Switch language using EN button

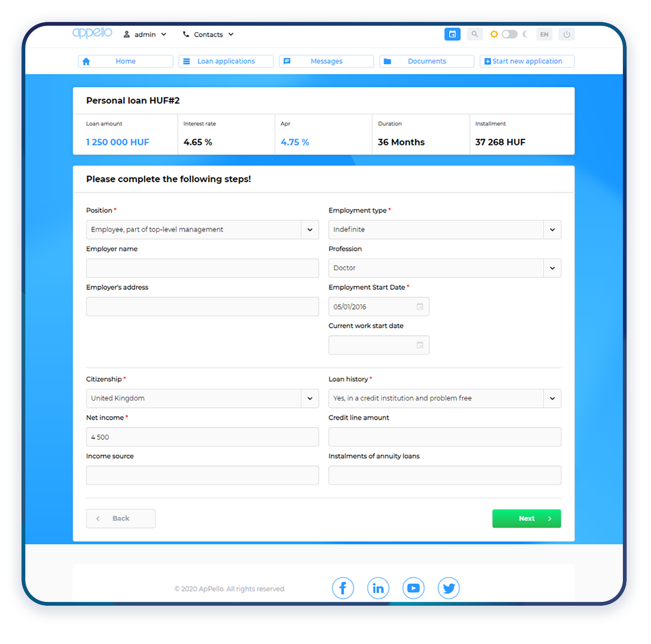pyautogui.click(x=544, y=34)
